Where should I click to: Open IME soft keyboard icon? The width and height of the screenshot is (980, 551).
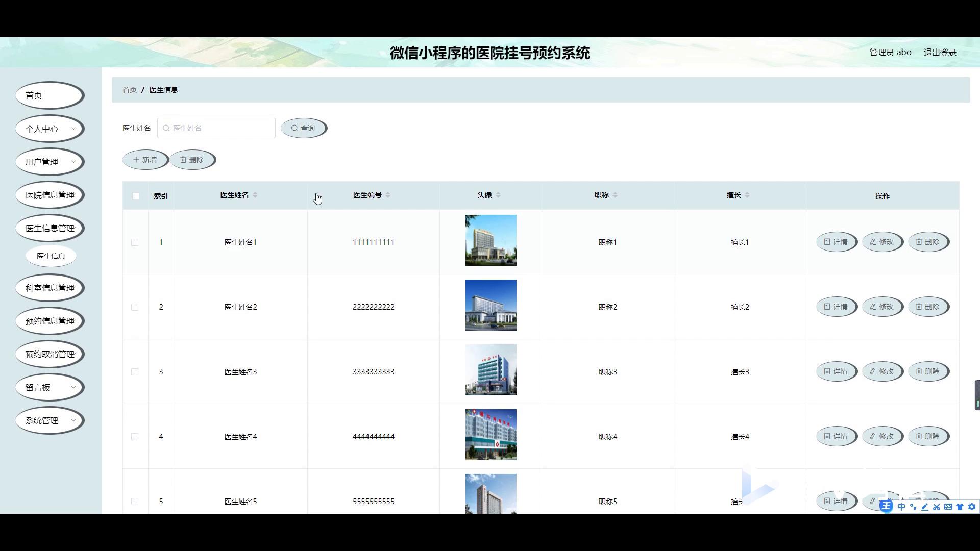click(x=948, y=507)
